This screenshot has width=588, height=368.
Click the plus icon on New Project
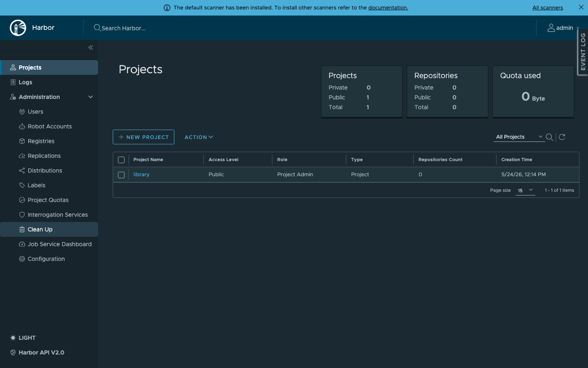coord(121,137)
